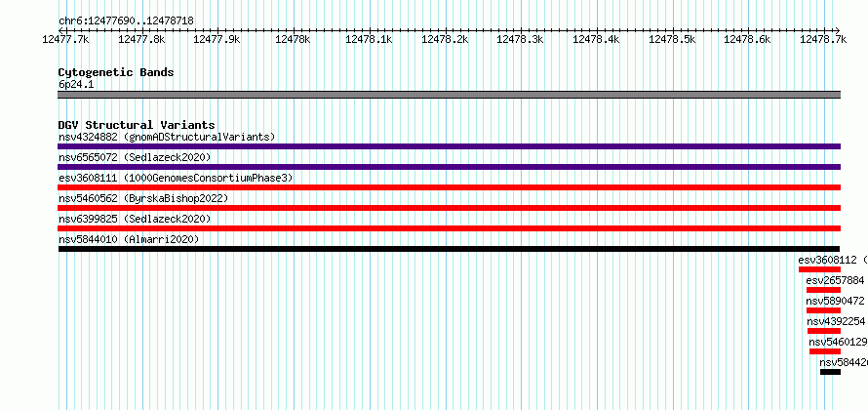Click the nsv5890472 red variant bar

[823, 310]
